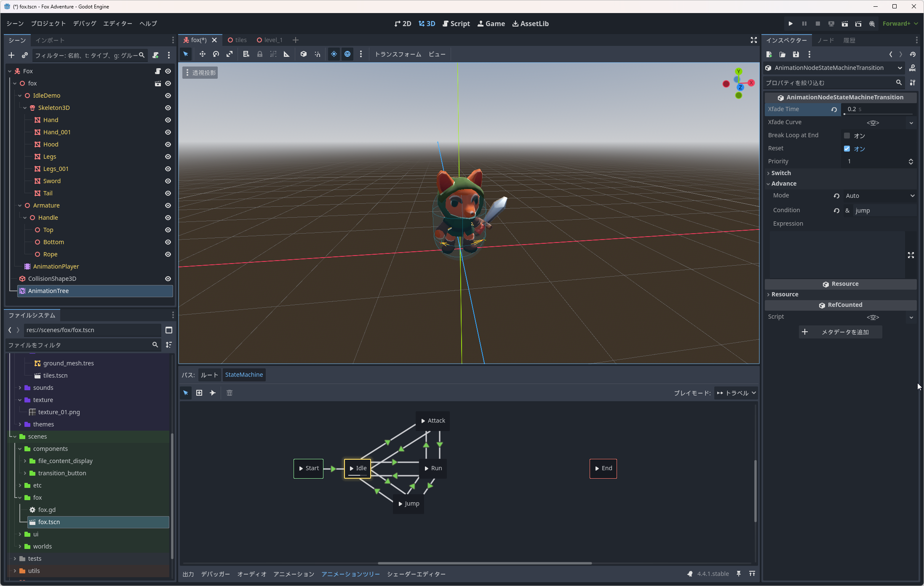Expand the Switch section in inspector

(781, 173)
